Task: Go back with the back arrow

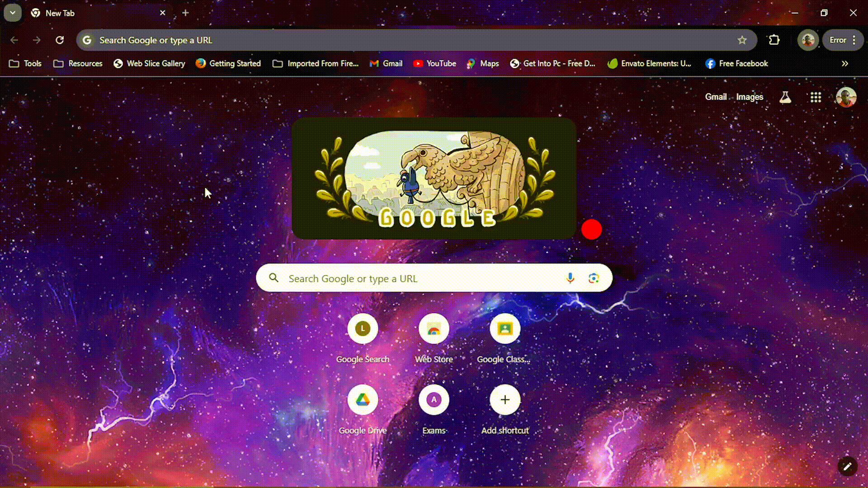Action: pos(14,40)
